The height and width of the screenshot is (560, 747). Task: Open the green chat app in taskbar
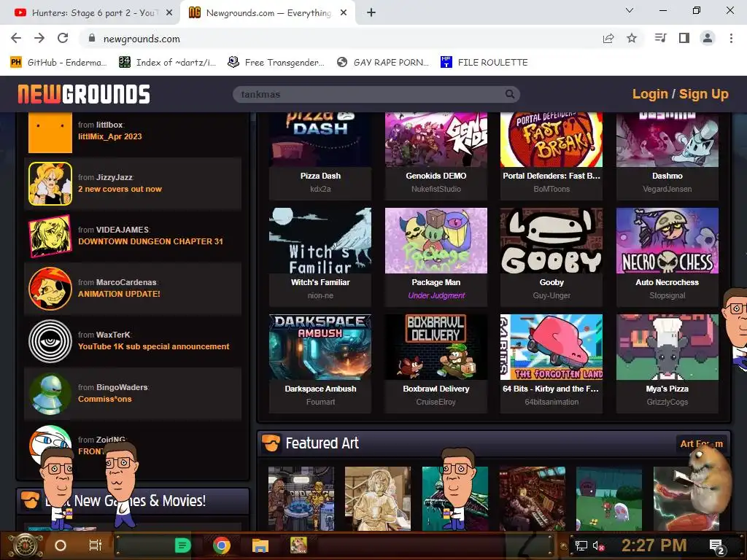click(182, 545)
